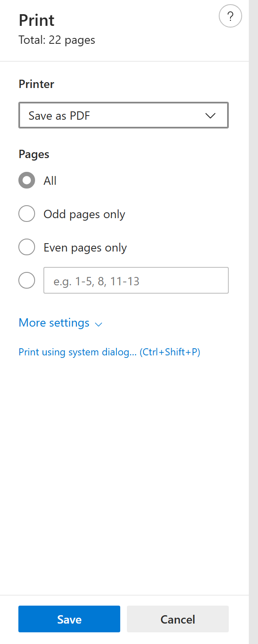The image size is (258, 644).
Task: Select the Even pages only radio button
Action: pyautogui.click(x=27, y=247)
